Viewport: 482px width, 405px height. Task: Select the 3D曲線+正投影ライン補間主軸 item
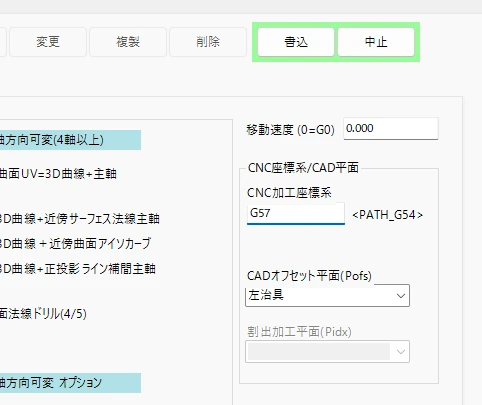78,269
